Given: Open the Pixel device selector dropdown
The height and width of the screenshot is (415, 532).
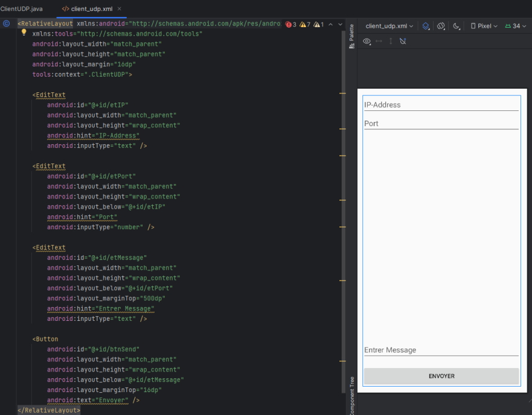Looking at the screenshot, I should point(483,26).
